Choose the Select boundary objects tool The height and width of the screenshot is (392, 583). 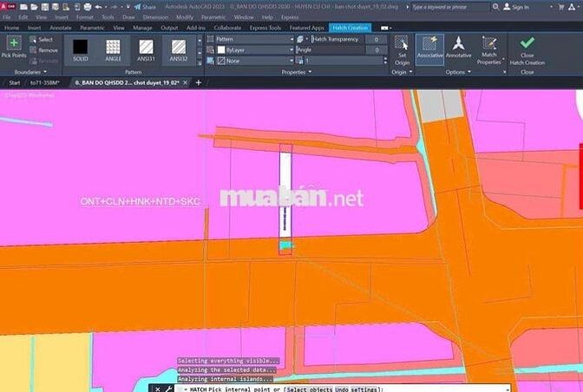[x=42, y=39]
